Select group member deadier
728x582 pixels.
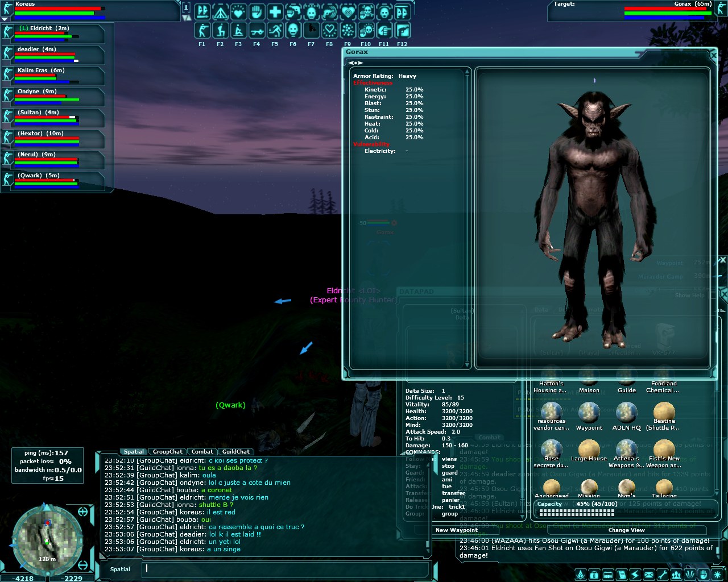coord(53,55)
